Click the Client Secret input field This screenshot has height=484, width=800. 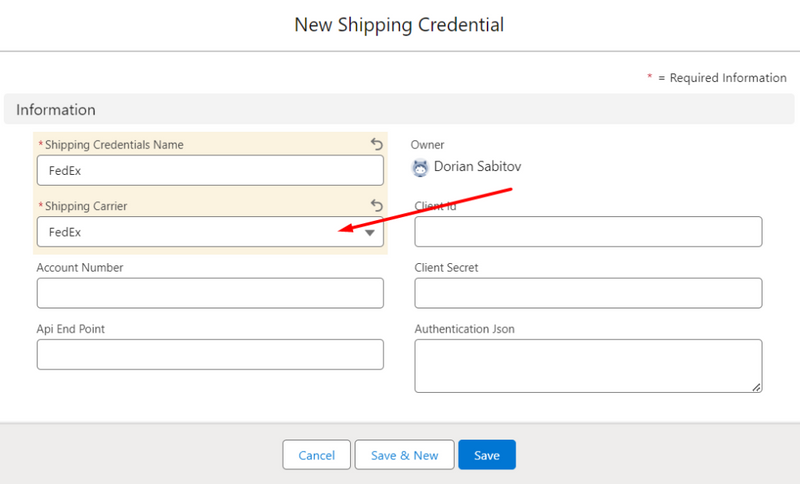[x=588, y=293]
